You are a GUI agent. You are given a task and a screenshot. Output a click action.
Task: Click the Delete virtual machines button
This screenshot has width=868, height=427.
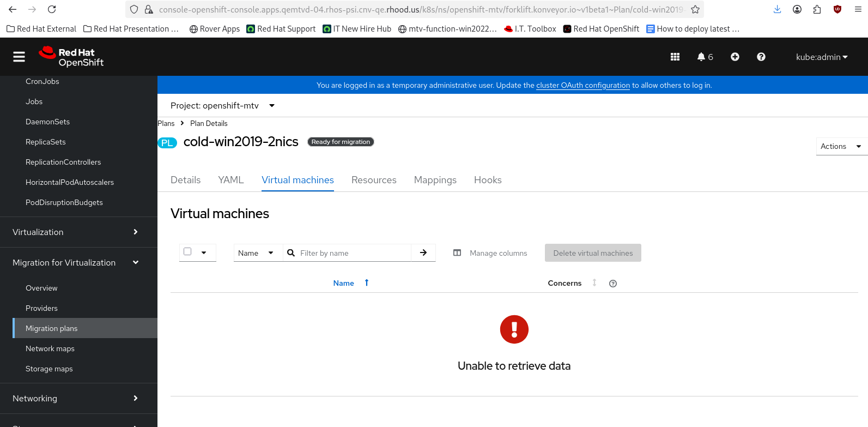pyautogui.click(x=593, y=253)
